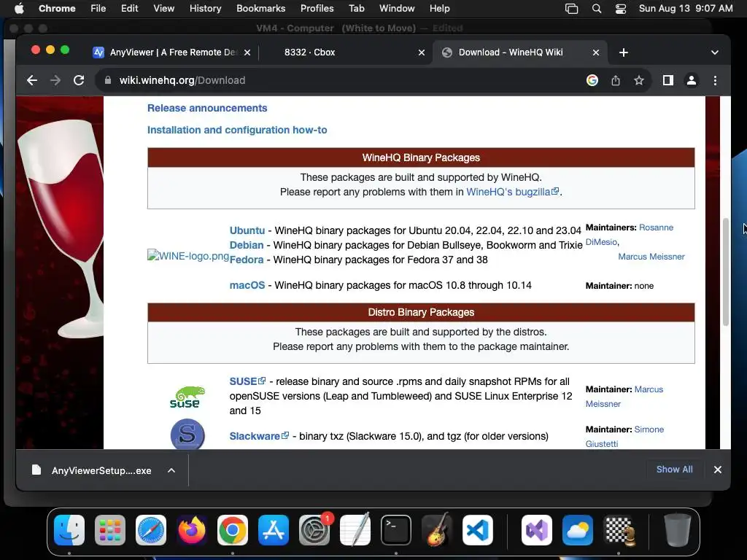
Task: Click the Slackware S logo
Action: [187, 434]
